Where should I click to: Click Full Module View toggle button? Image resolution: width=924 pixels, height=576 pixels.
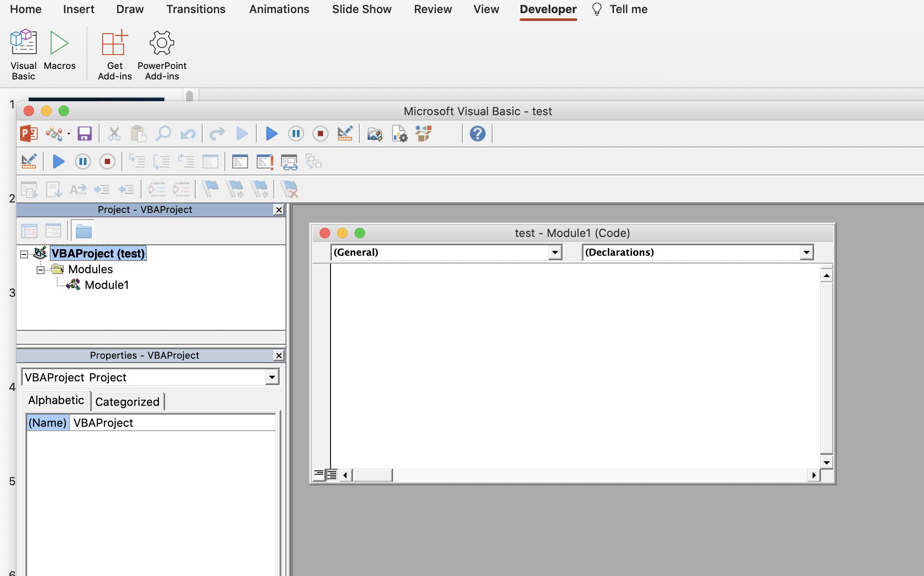point(332,475)
